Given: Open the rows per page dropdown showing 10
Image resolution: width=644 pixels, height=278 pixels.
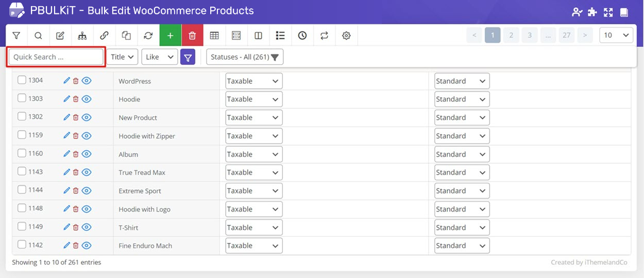Looking at the screenshot, I should 617,35.
